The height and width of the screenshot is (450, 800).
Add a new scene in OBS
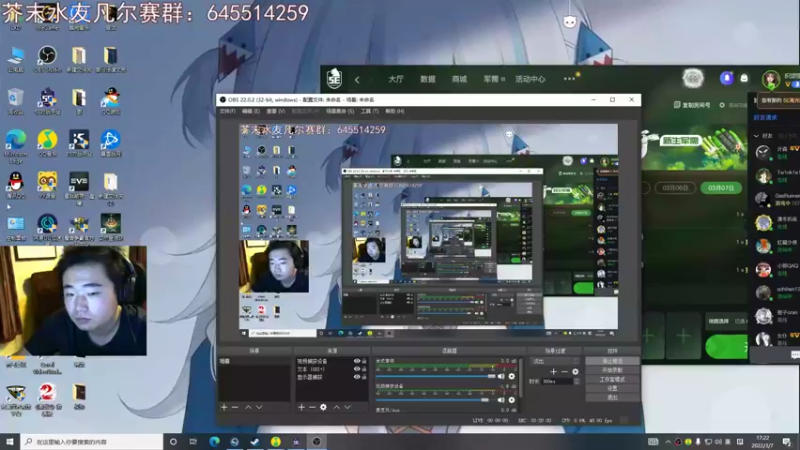coord(224,407)
